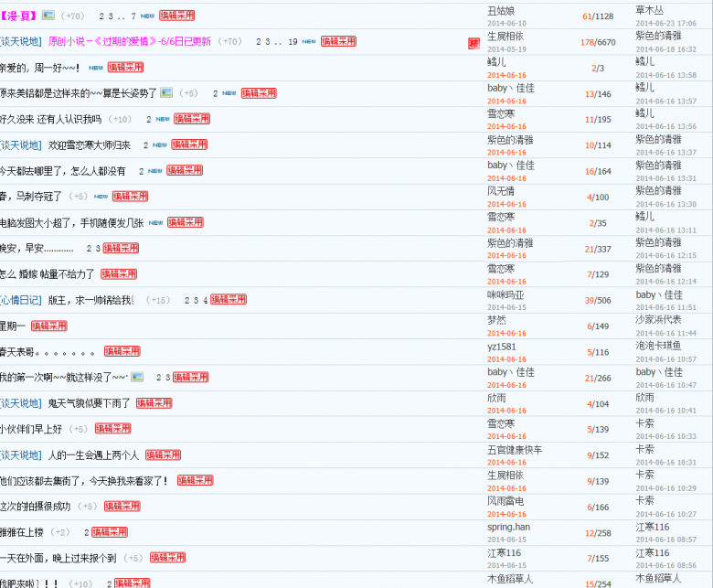This screenshot has height=588, width=713.
Task: Open the 谈天说地 category on 鬼天气貌似要下雨了
Action: pos(20,403)
